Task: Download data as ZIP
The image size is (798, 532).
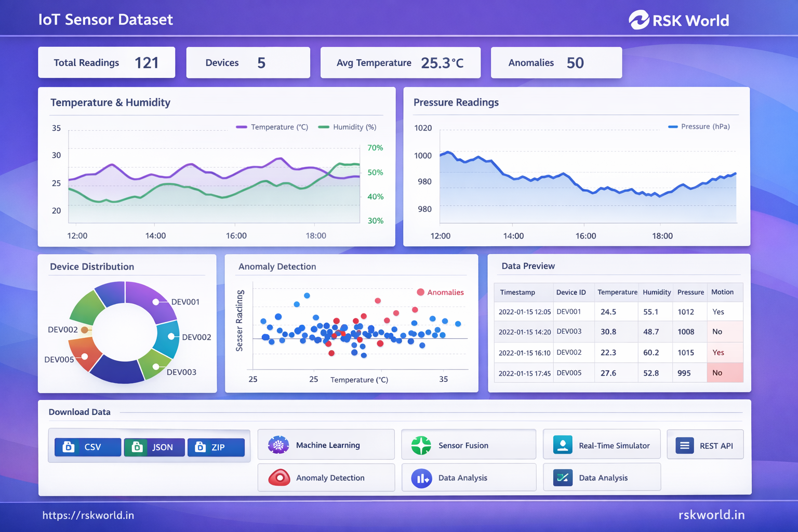Action: [216, 447]
